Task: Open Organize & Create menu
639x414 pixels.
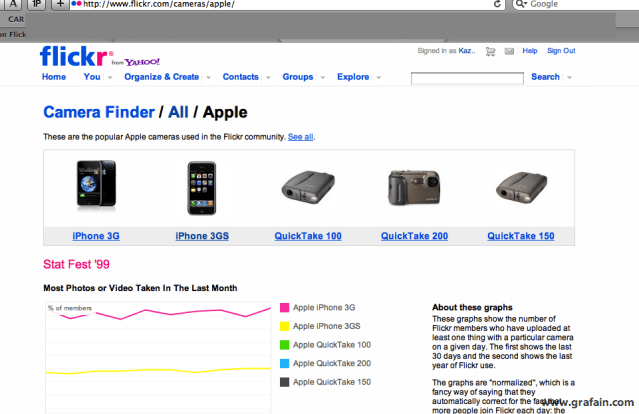Action: pos(162,77)
